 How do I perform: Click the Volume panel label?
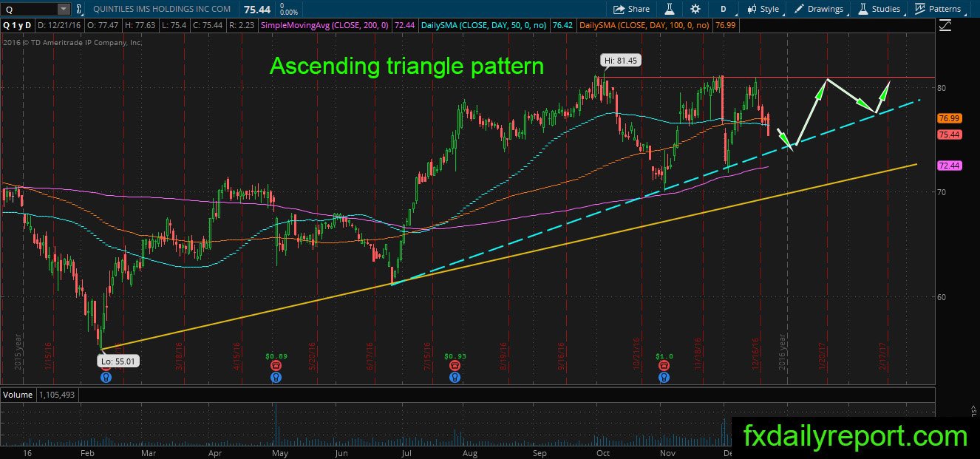point(18,395)
